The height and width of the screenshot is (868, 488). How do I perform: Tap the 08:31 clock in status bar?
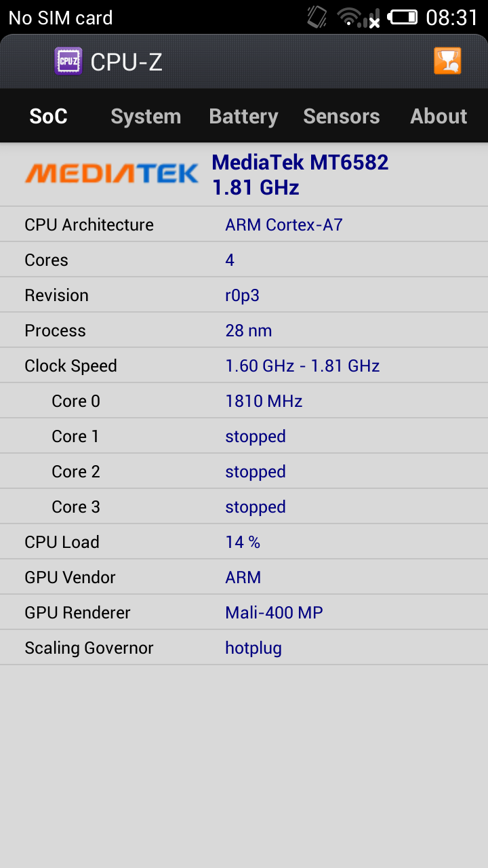point(452,18)
